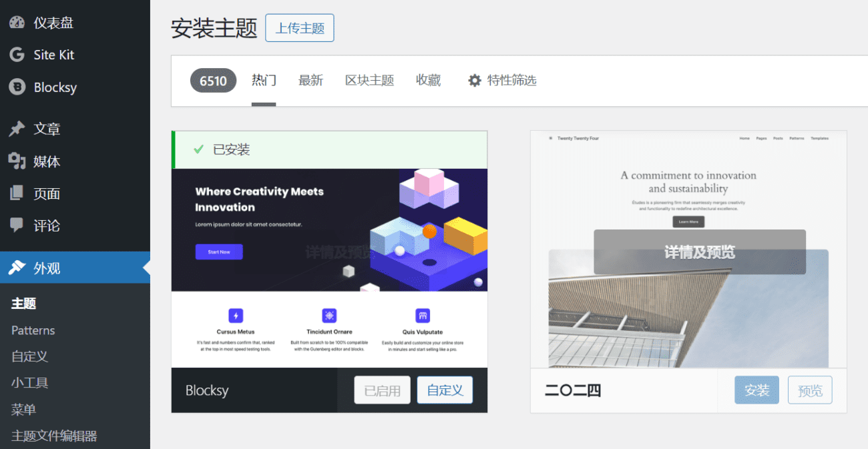Image resolution: width=868 pixels, height=449 pixels.
Task: Click 自定义 button on Blocksy theme card
Action: coord(445,390)
